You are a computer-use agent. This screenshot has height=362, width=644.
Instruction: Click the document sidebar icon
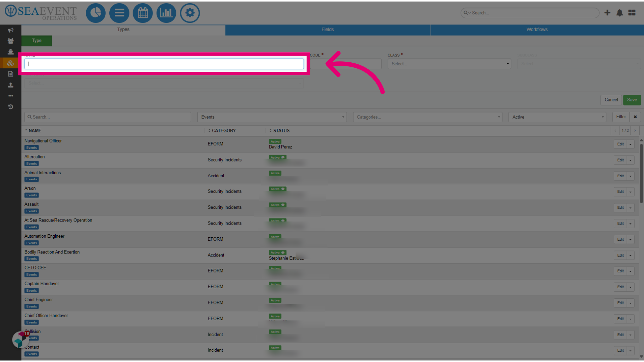[11, 74]
